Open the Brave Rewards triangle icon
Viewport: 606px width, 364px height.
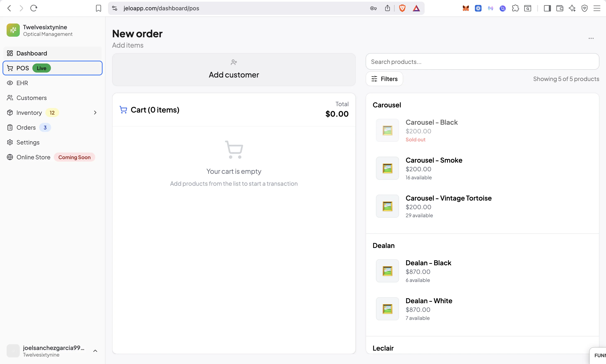(x=416, y=8)
